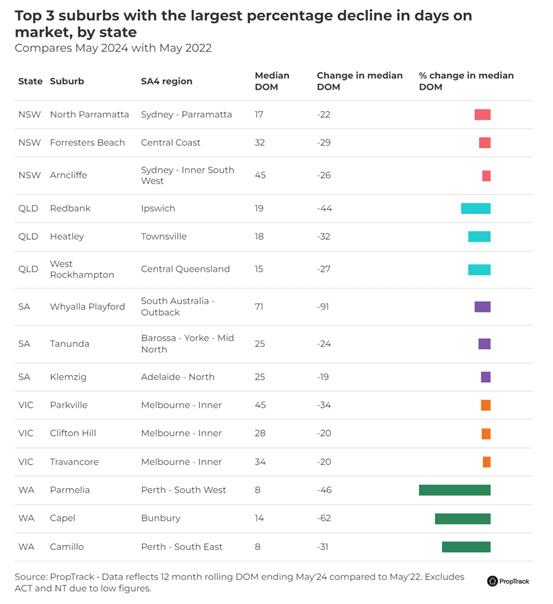
Task: Click the chart title text
Action: point(243,23)
